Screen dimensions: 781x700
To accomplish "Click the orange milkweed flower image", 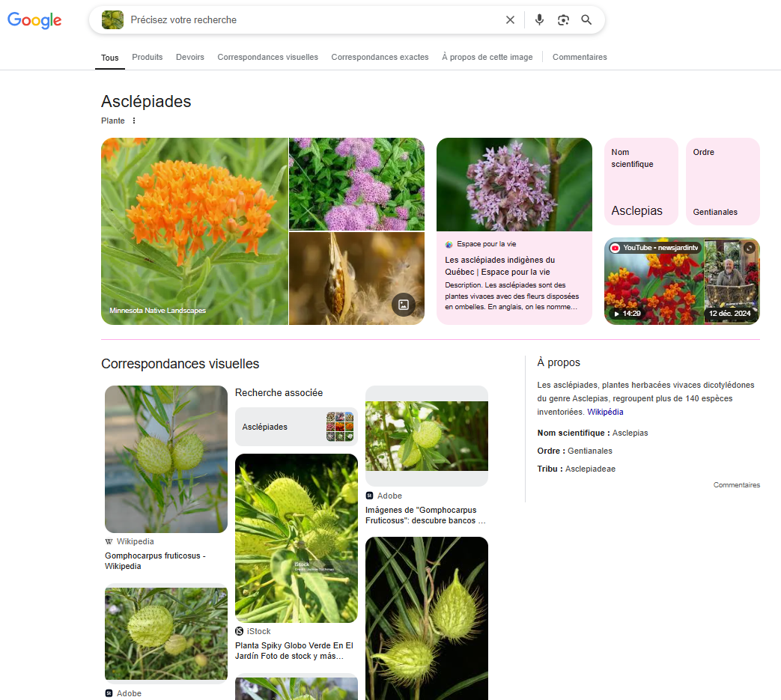I will 195,231.
